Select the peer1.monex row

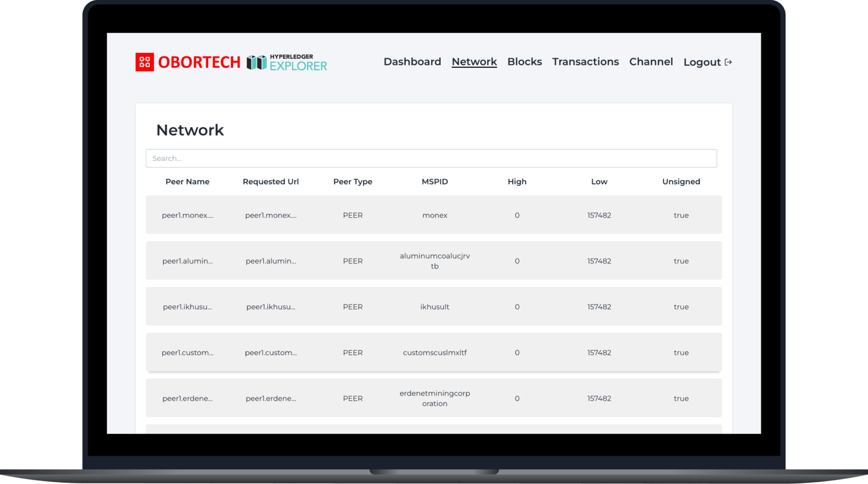pos(434,215)
